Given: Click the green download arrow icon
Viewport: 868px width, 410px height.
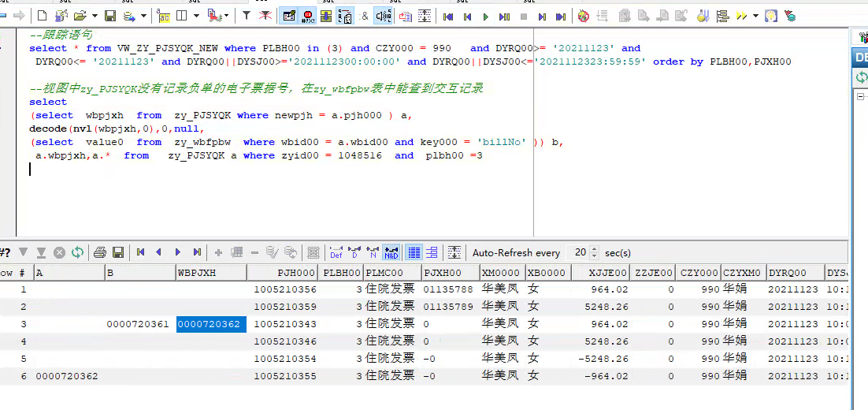Looking at the screenshot, I should pyautogui.click(x=326, y=16).
